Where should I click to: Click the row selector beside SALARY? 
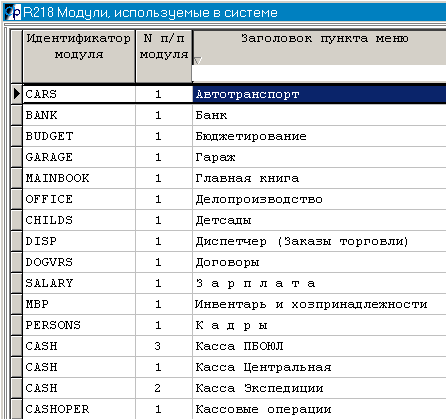point(17,283)
